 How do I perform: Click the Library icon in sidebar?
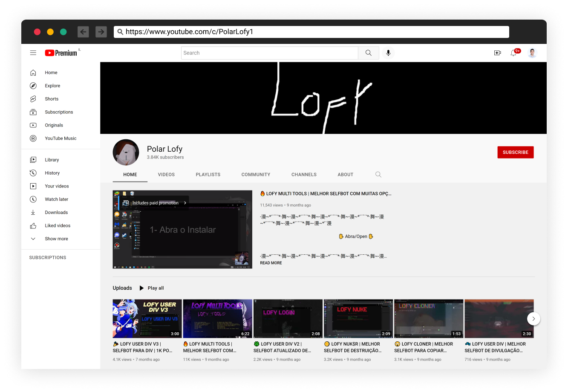(33, 160)
